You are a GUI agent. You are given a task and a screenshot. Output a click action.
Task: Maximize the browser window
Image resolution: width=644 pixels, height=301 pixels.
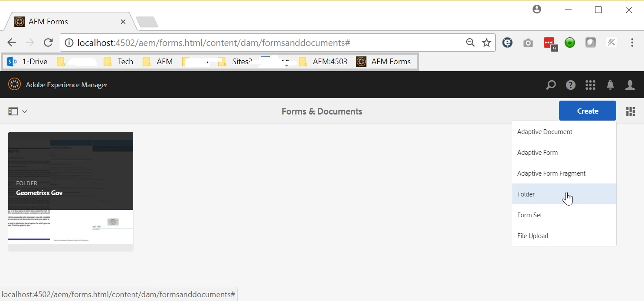click(x=598, y=10)
